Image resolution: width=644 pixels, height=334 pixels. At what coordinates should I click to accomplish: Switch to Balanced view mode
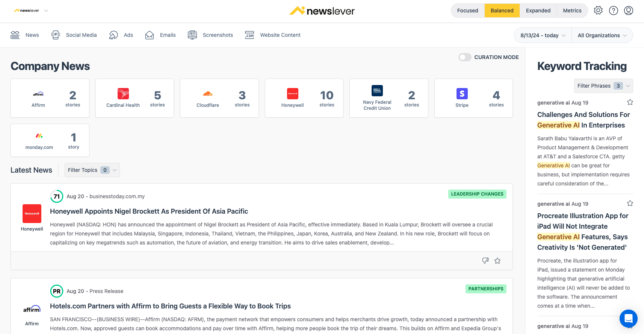(502, 11)
